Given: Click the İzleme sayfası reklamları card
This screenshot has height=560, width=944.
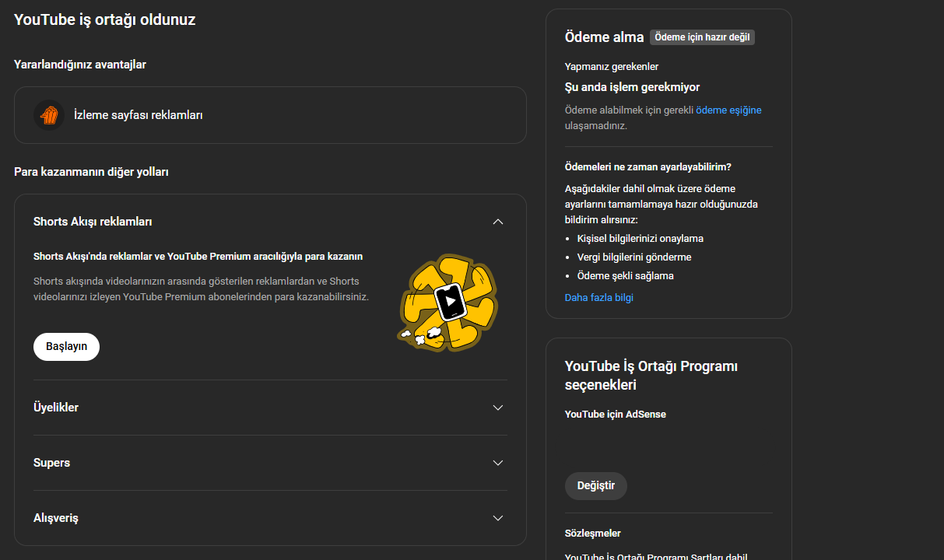Looking at the screenshot, I should tap(270, 115).
